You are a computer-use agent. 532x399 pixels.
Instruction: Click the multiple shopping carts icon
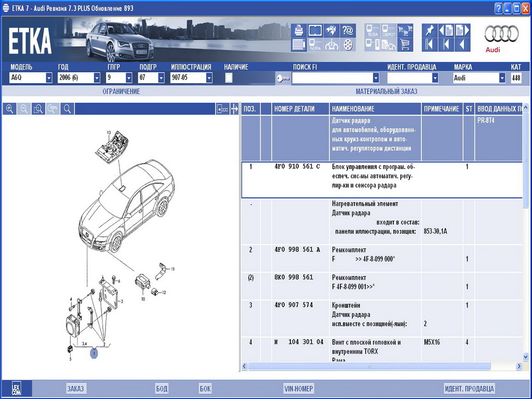coord(405,31)
